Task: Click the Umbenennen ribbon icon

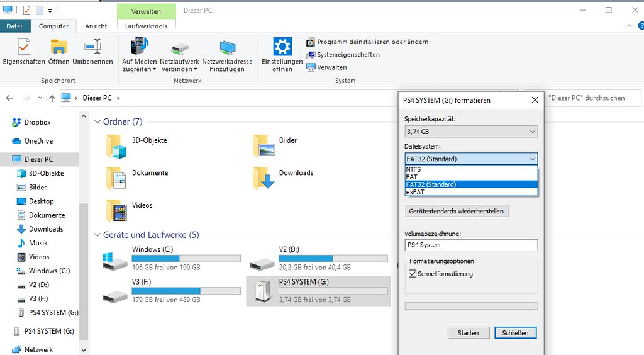Action: (93, 47)
